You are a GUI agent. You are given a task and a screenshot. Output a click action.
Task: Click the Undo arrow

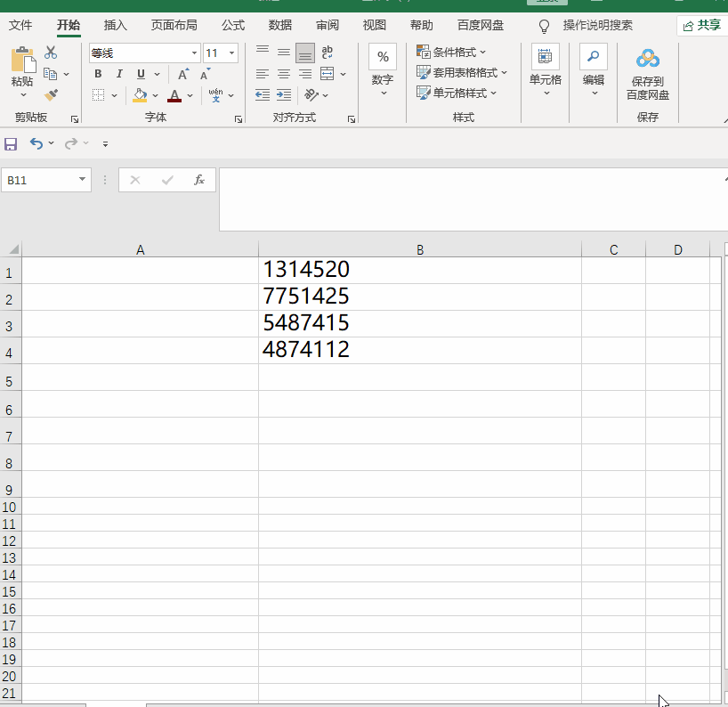(x=36, y=143)
